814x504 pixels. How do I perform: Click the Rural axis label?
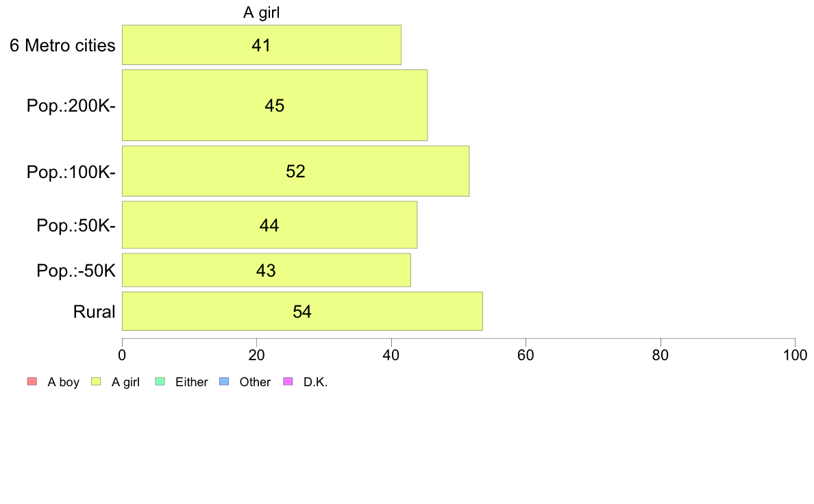pos(94,312)
